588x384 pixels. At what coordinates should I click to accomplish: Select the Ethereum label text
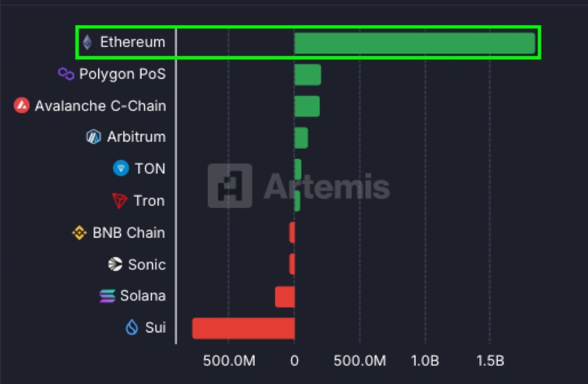(133, 42)
